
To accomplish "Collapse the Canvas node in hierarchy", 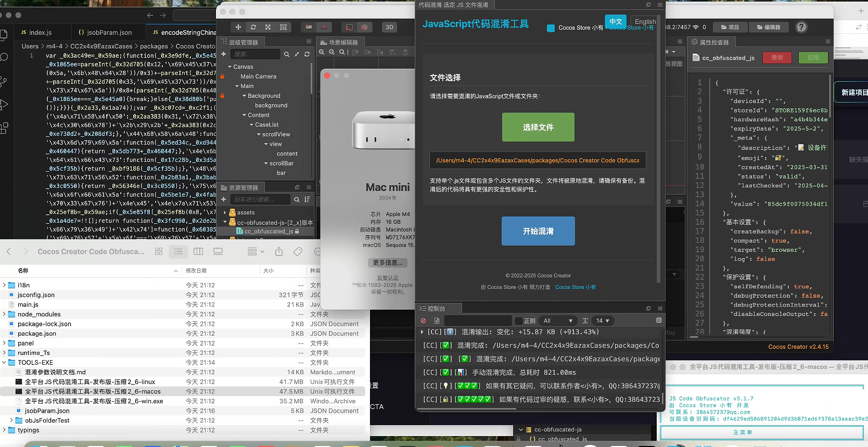I will (230, 67).
